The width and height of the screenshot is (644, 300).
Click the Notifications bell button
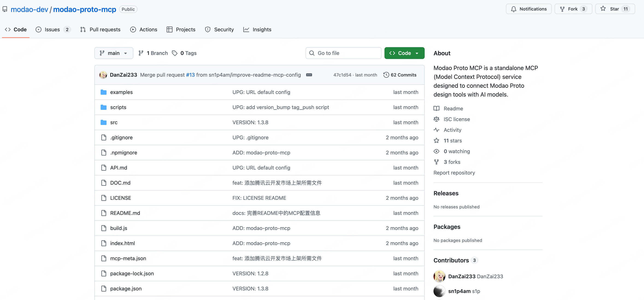click(x=529, y=9)
